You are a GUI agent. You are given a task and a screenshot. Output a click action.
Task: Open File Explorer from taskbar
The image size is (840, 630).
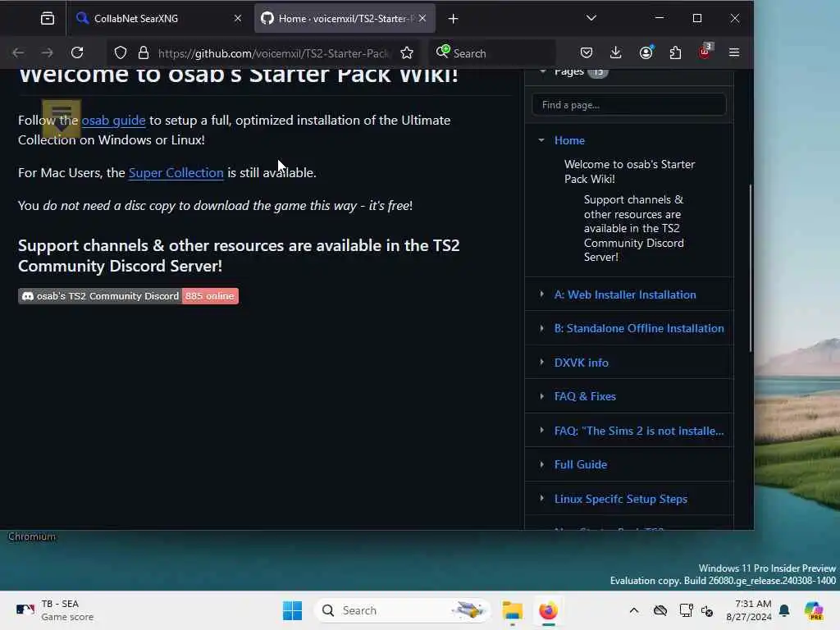coord(512,610)
